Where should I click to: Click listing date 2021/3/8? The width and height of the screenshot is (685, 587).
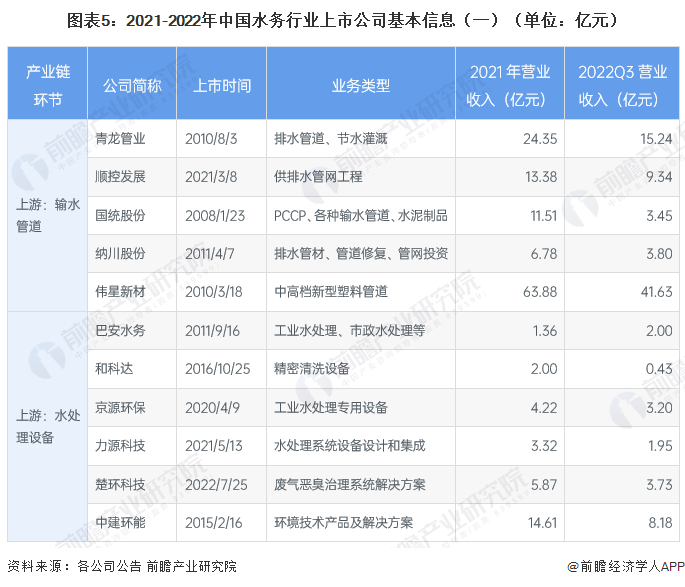[211, 177]
